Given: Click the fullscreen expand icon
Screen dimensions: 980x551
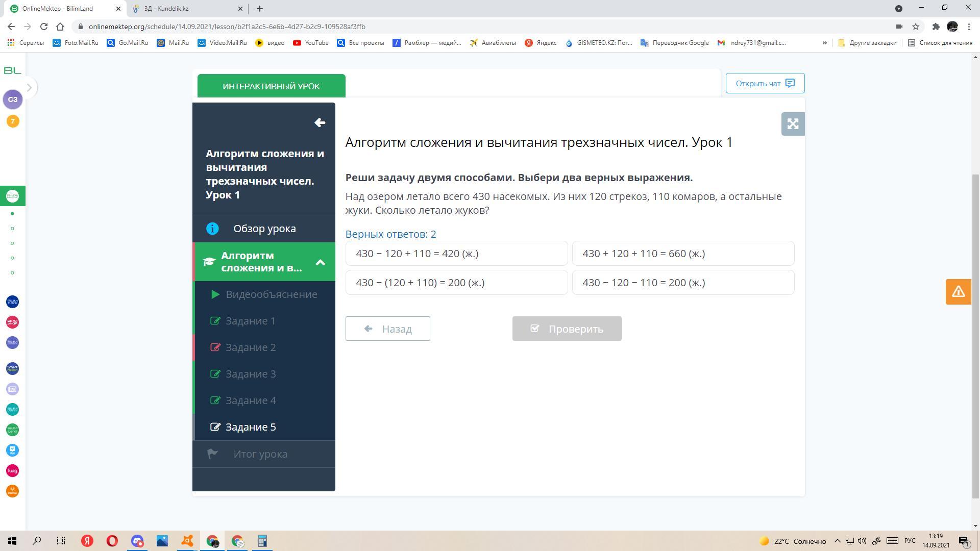Looking at the screenshot, I should [793, 124].
